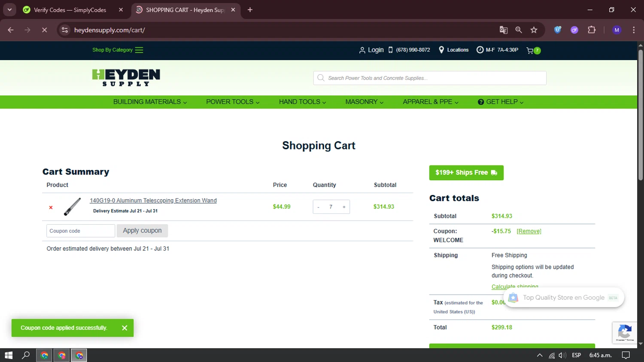The height and width of the screenshot is (362, 644).
Task: Open Windows taskbar search
Action: [26, 355]
